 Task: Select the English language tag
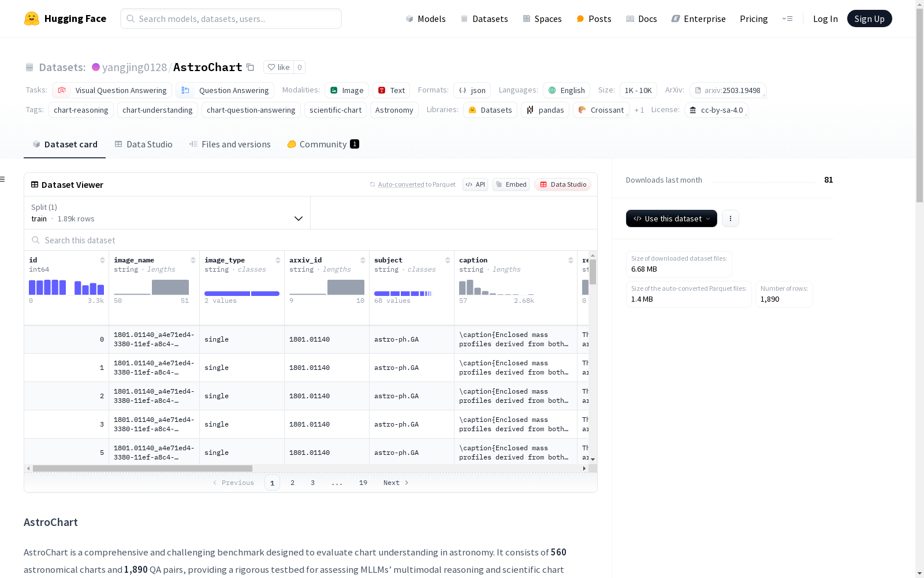click(567, 90)
